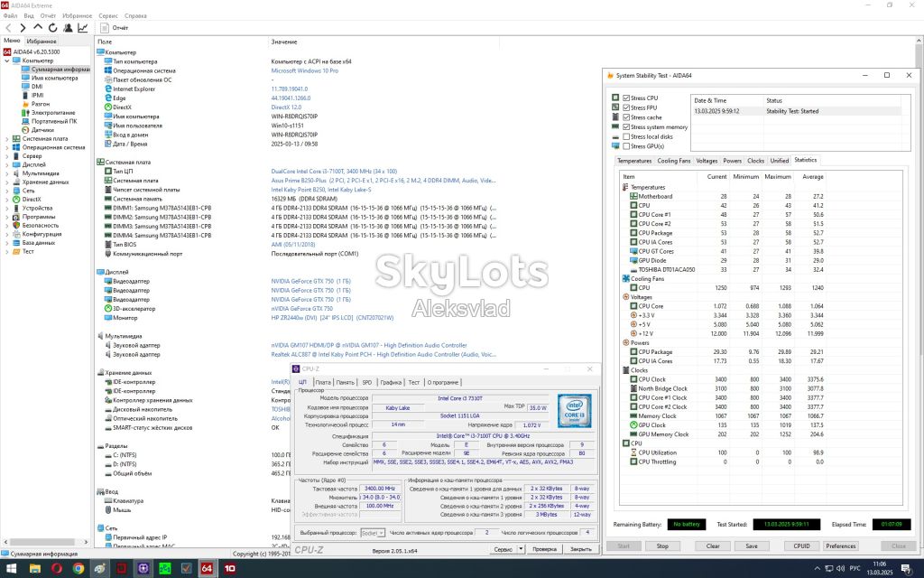Viewport: 924px width, 578px height.
Task: Open the Разгон overclock tree item
Action: coord(41,104)
